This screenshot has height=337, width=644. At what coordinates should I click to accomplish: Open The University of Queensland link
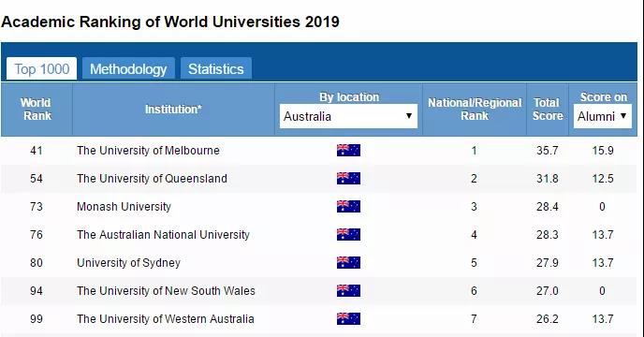click(152, 179)
